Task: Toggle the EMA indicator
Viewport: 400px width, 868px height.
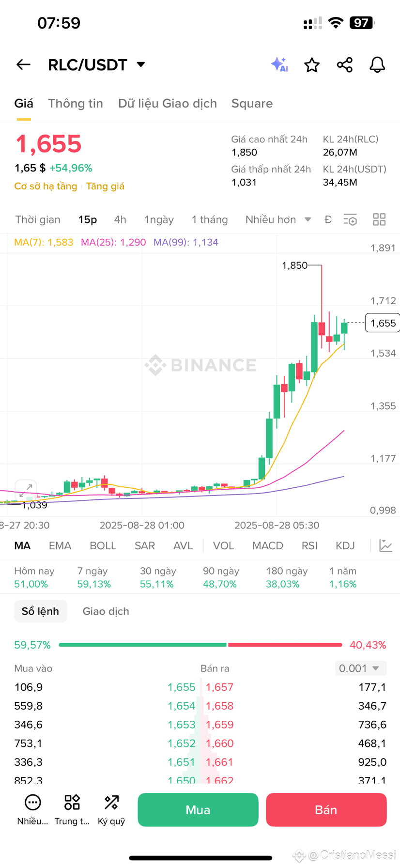Action: point(60,546)
